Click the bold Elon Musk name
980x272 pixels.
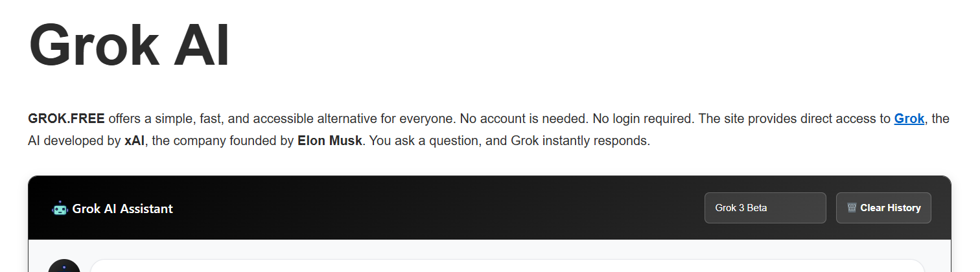pos(329,141)
